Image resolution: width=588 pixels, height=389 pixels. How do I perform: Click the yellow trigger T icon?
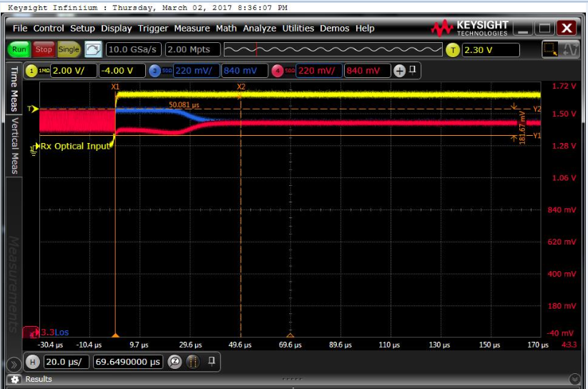(x=453, y=50)
